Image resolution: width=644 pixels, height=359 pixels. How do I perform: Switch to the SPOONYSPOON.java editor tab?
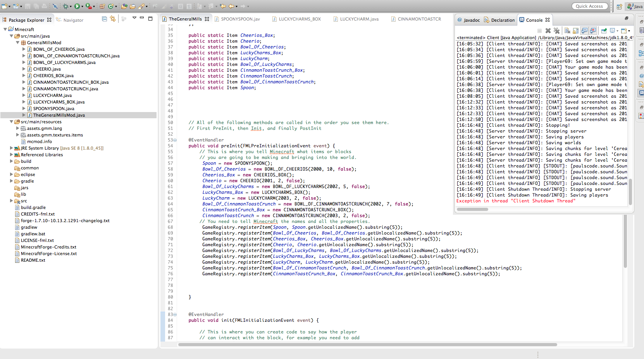[240, 19]
